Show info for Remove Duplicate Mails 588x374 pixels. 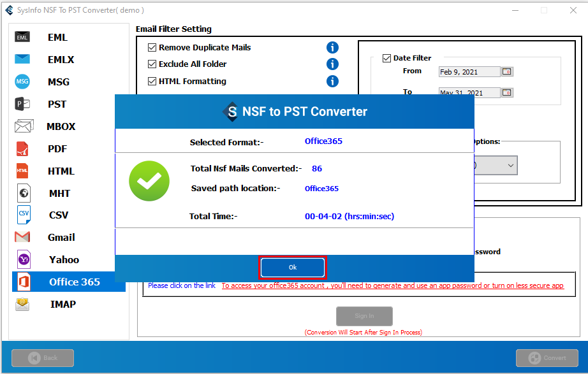pos(332,48)
